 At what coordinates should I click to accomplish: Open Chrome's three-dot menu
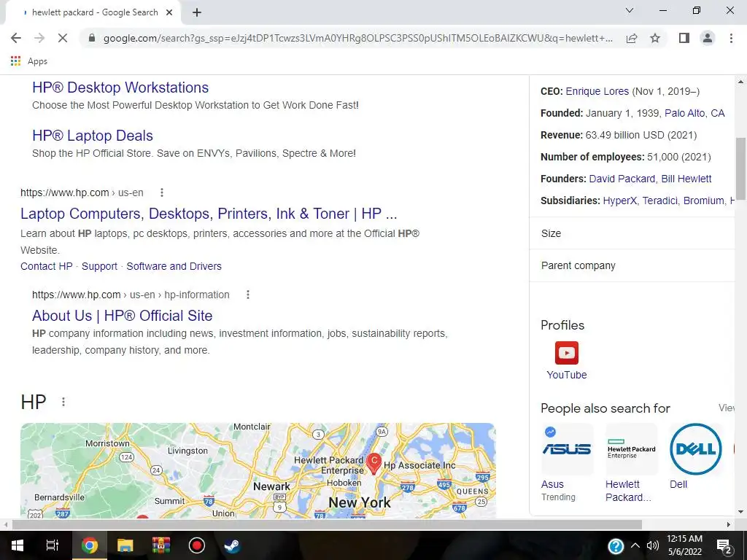731,38
